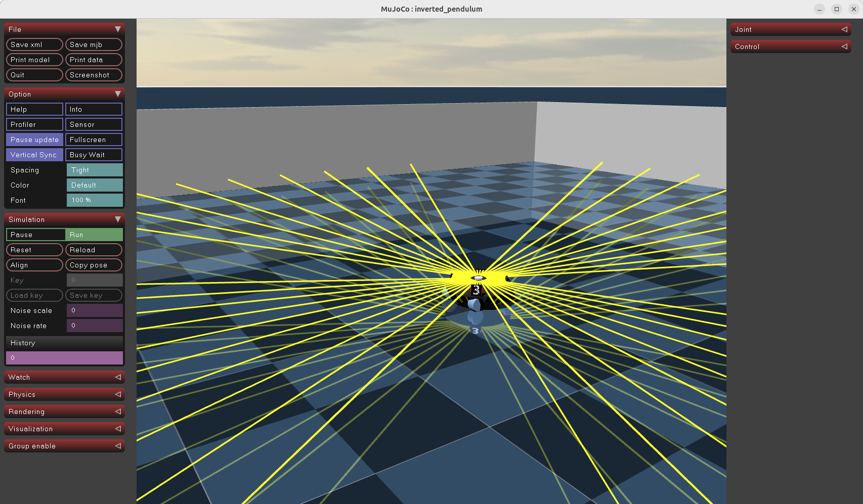863x504 pixels.
Task: Expand the Group enable section
Action: 64,446
